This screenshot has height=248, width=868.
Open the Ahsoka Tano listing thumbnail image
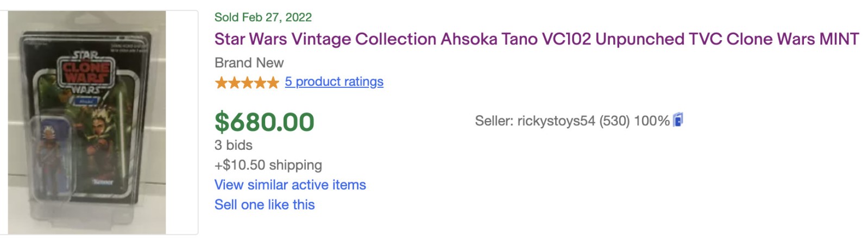pyautogui.click(x=87, y=122)
